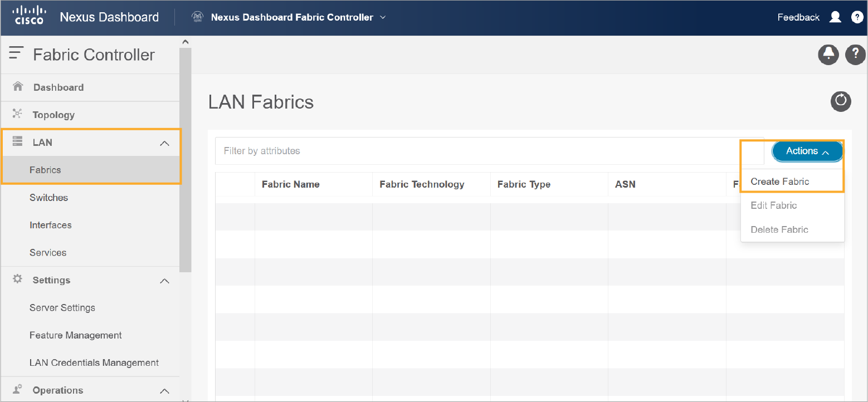Open the notifications bell icon

[x=828, y=54]
